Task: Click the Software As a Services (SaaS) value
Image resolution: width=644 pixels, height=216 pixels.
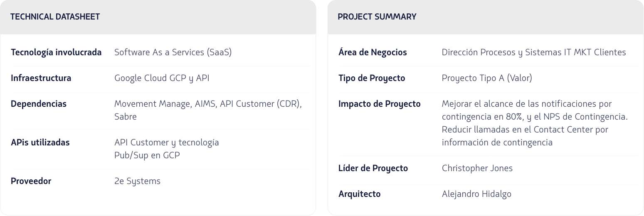Action: coord(173,52)
